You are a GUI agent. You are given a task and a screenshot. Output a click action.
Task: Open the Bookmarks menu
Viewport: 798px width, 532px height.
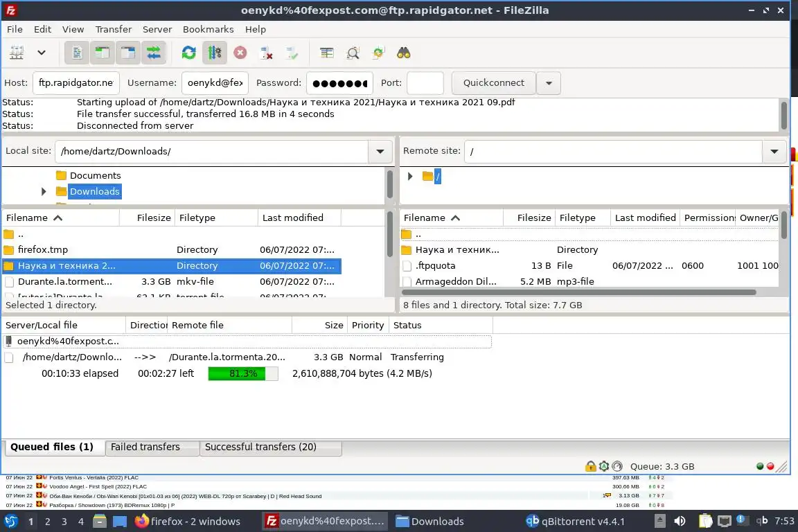208,30
